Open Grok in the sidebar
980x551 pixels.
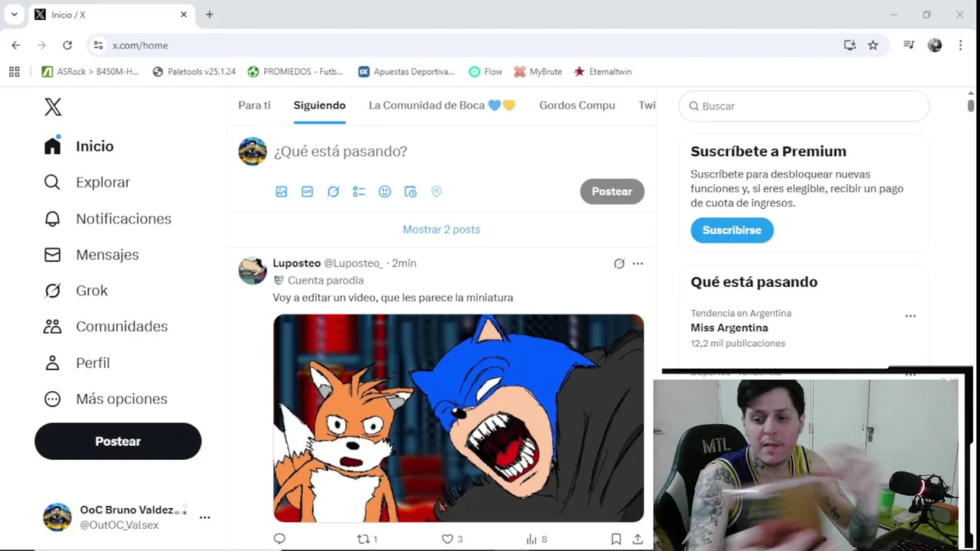pyautogui.click(x=76, y=291)
